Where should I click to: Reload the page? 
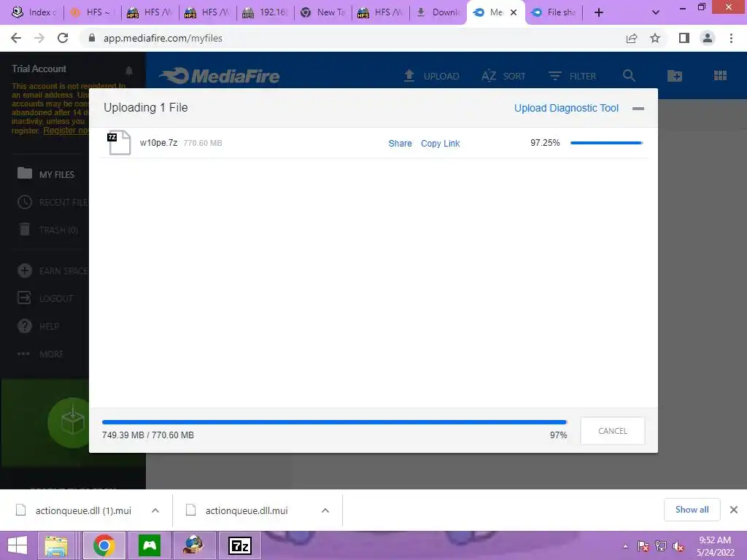[x=63, y=38]
